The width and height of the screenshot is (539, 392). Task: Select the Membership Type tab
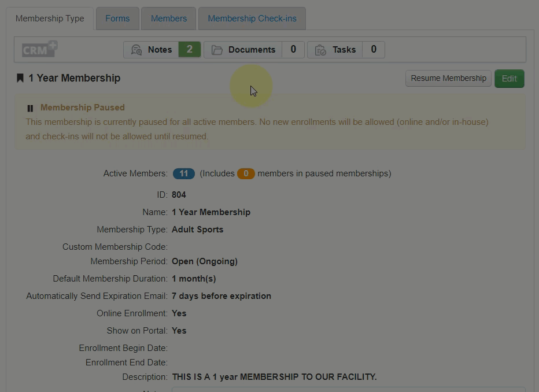coord(50,19)
